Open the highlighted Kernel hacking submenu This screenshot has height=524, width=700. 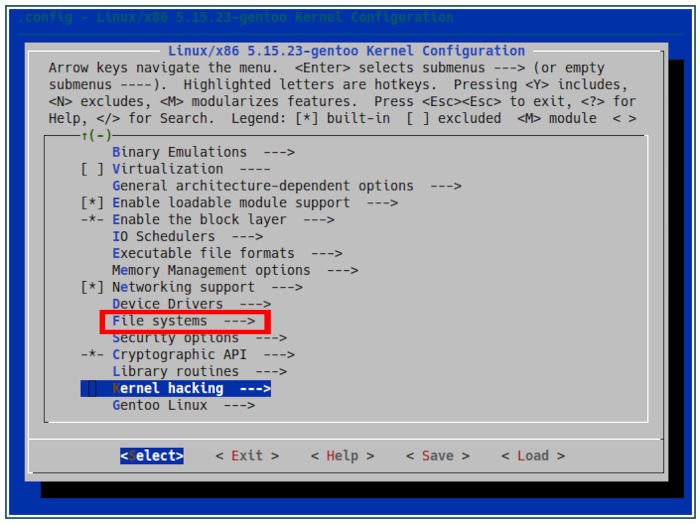175,388
